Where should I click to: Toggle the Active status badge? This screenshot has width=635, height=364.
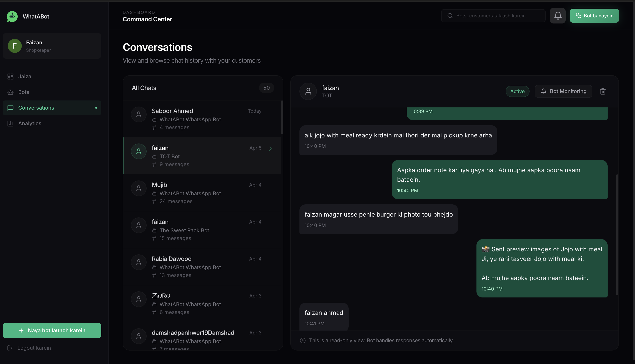(x=517, y=92)
